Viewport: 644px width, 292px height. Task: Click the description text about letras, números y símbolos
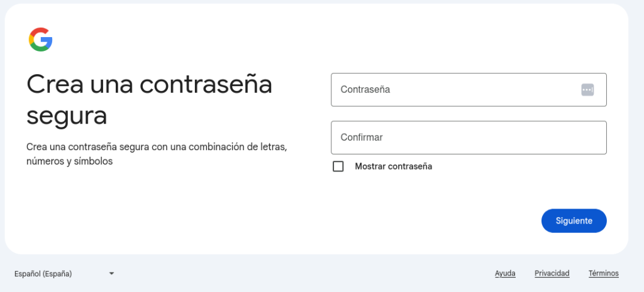click(x=157, y=154)
